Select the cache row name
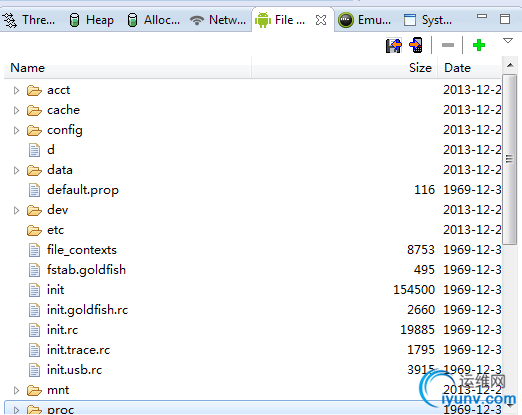This screenshot has width=522, height=415. pyautogui.click(x=63, y=110)
